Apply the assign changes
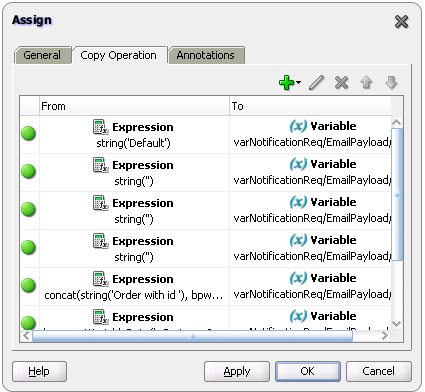Screen dimensions: 425x392 (x=237, y=371)
